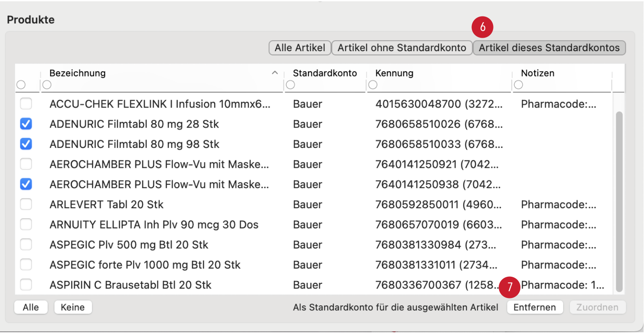Select the ARLEVERT Tabl 20 Stk name
Image resolution: width=644 pixels, height=334 pixels.
(107, 204)
